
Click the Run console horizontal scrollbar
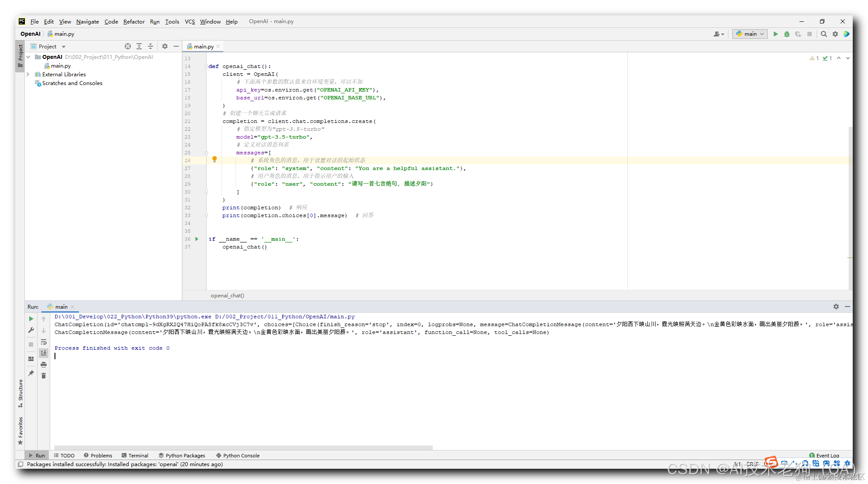243,447
